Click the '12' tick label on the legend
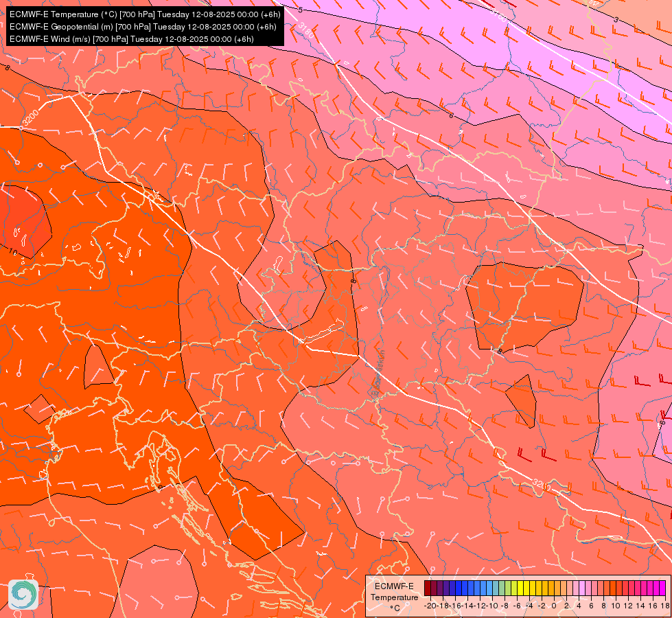Viewport: 672px width, 618px height. [x=628, y=606]
